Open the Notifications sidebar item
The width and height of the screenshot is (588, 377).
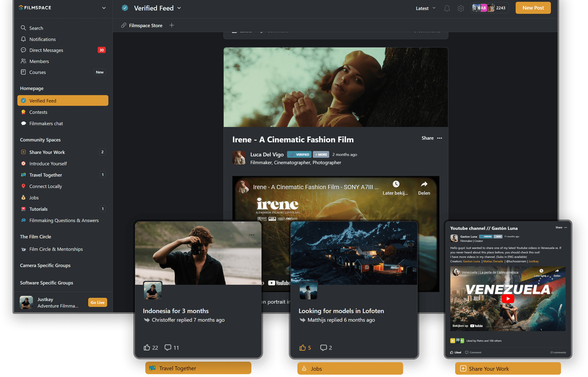pos(63,39)
